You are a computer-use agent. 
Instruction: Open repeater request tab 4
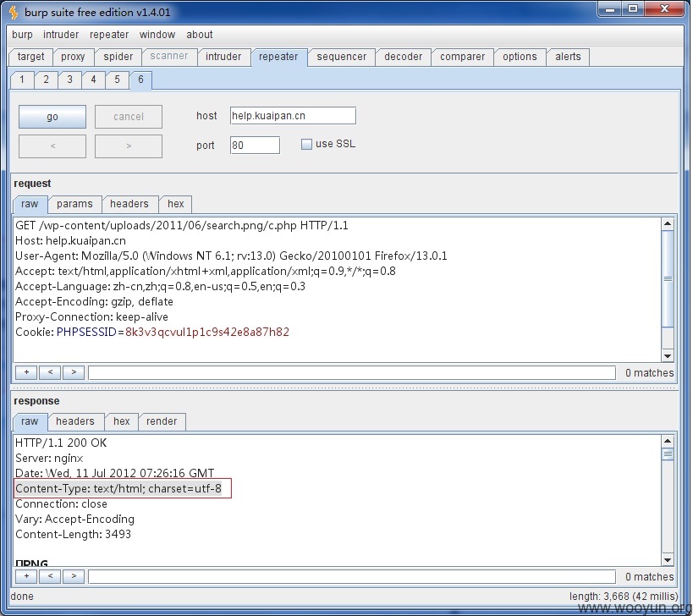point(93,80)
